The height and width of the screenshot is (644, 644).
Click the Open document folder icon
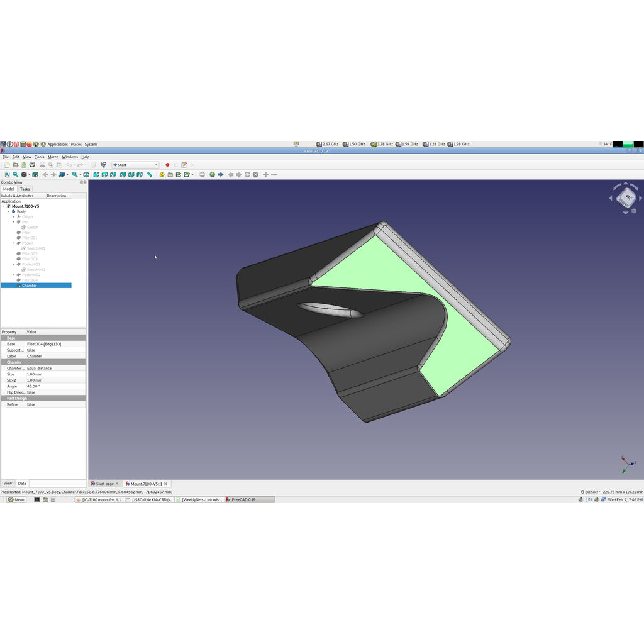click(16, 165)
